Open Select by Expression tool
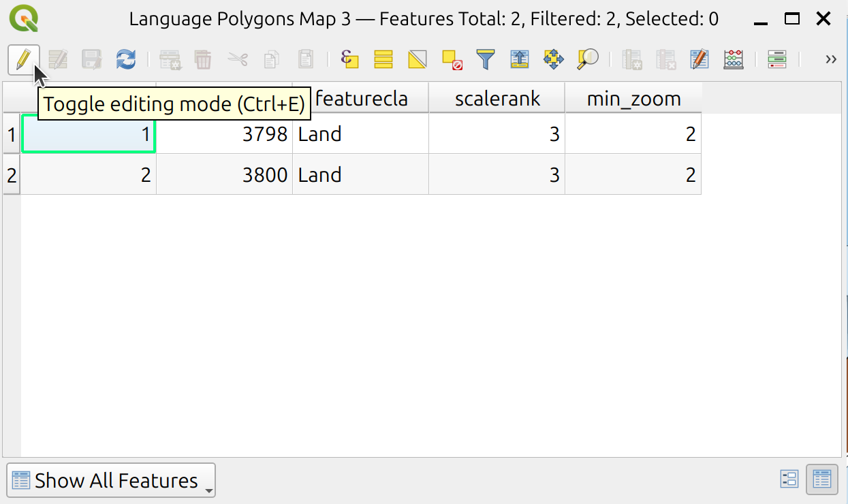Viewport: 848px width, 504px height. (349, 59)
